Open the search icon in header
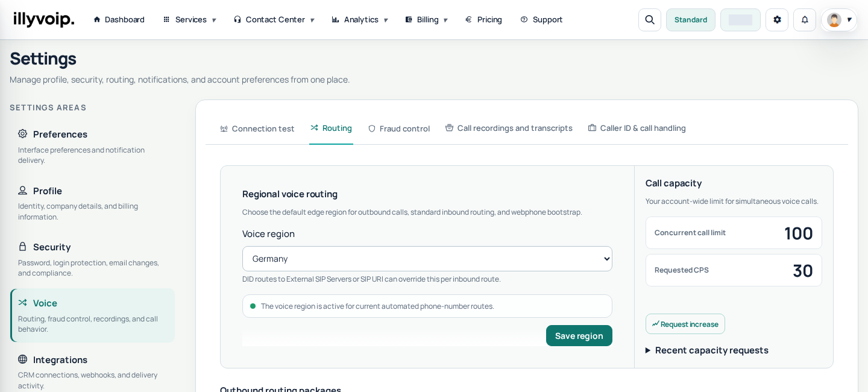This screenshot has width=868, height=392. (x=650, y=20)
